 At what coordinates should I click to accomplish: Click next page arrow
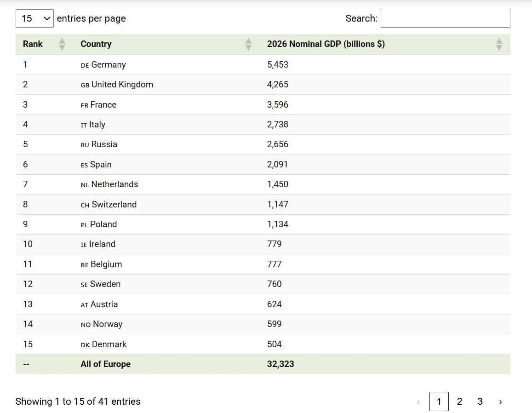point(500,402)
